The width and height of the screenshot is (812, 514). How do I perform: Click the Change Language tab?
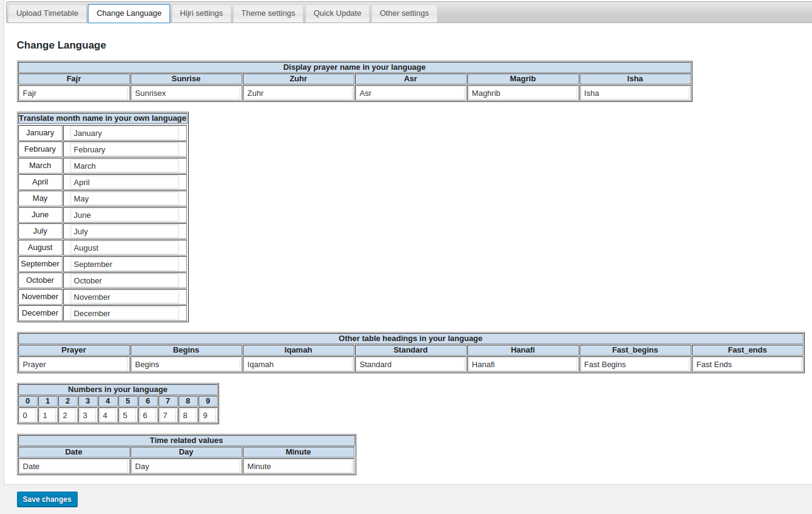click(x=129, y=13)
